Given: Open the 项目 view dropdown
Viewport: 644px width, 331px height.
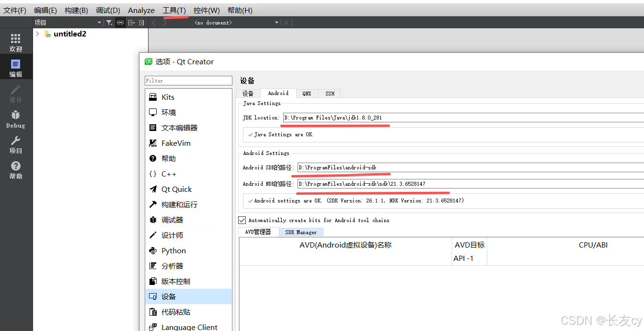Looking at the screenshot, I should [x=68, y=23].
